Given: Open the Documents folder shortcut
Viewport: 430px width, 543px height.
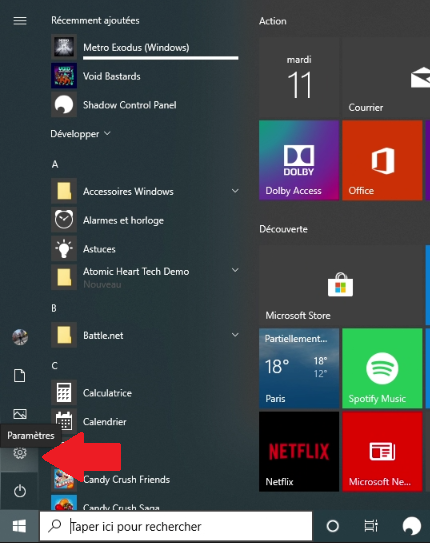Looking at the screenshot, I should (20, 375).
